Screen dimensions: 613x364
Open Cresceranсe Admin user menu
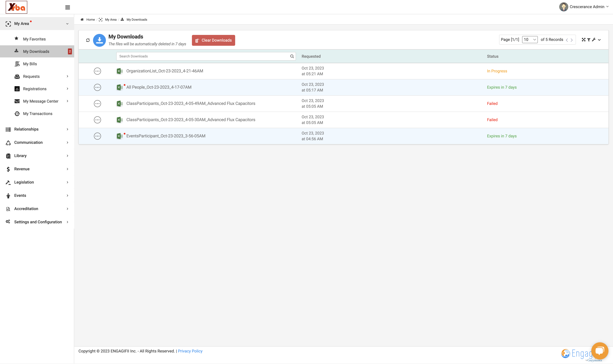tap(584, 7)
